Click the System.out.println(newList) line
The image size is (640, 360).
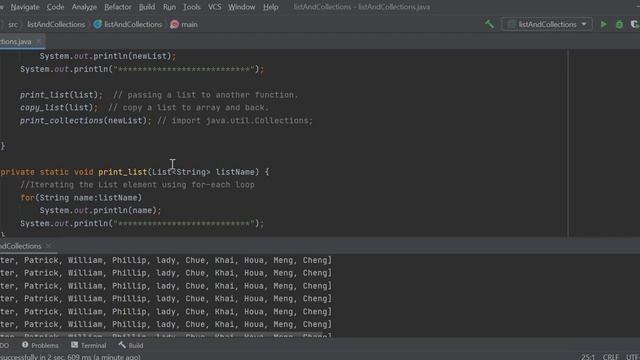pos(108,56)
